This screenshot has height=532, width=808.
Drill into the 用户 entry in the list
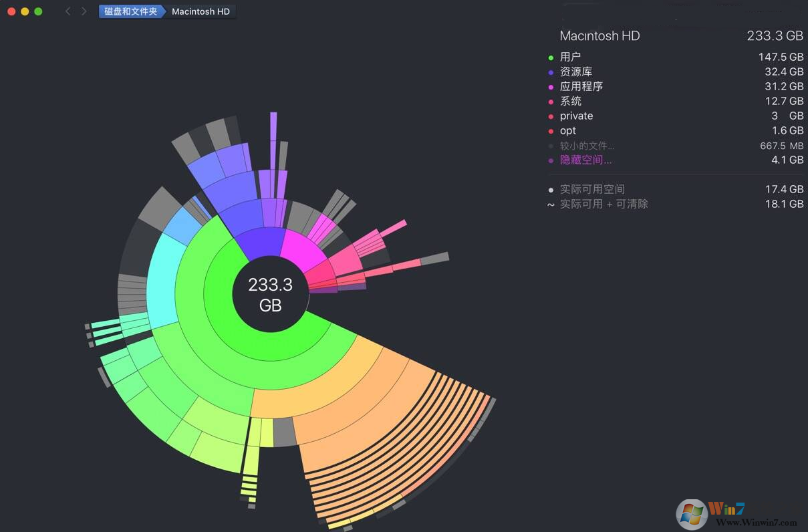[571, 57]
